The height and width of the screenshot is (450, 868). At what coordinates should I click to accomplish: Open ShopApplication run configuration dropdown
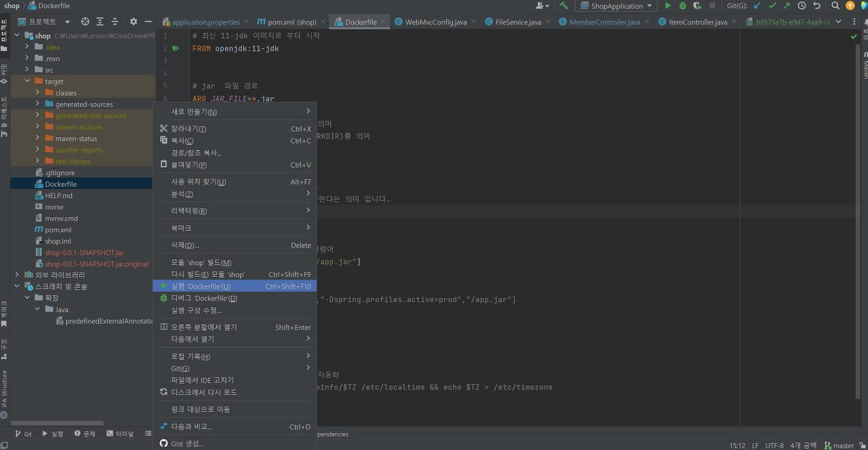(x=616, y=6)
